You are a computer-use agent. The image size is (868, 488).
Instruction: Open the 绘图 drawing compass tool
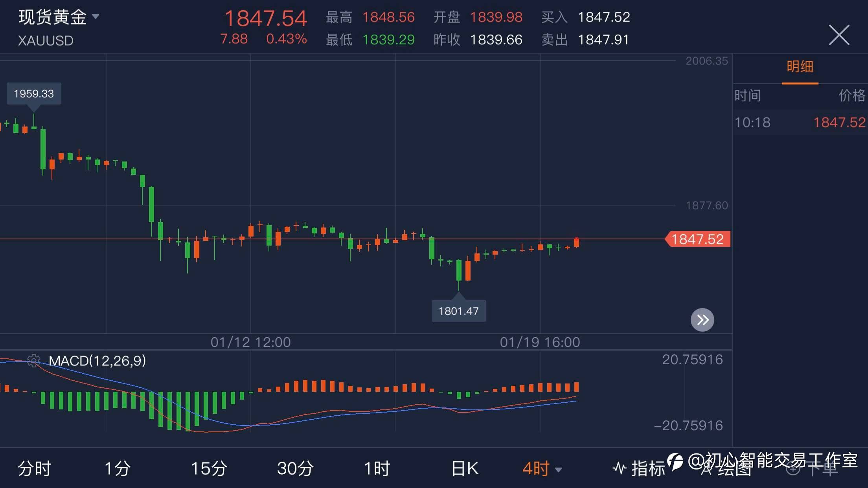click(x=707, y=468)
